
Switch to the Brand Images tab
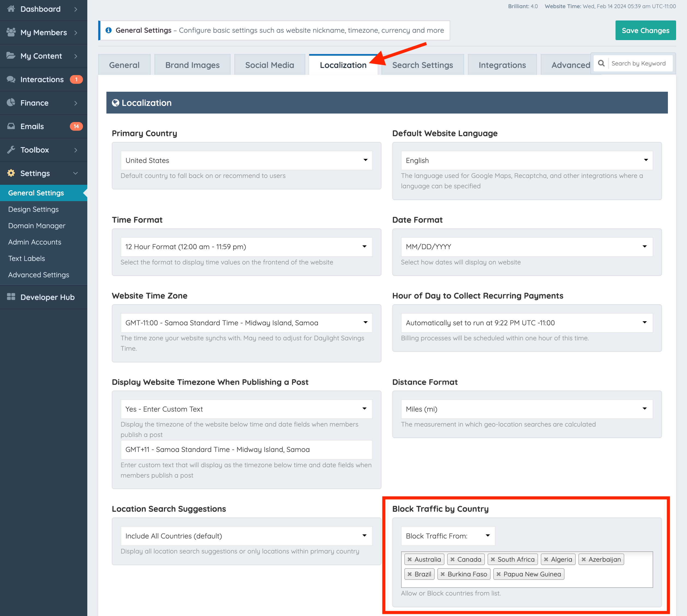(x=192, y=65)
